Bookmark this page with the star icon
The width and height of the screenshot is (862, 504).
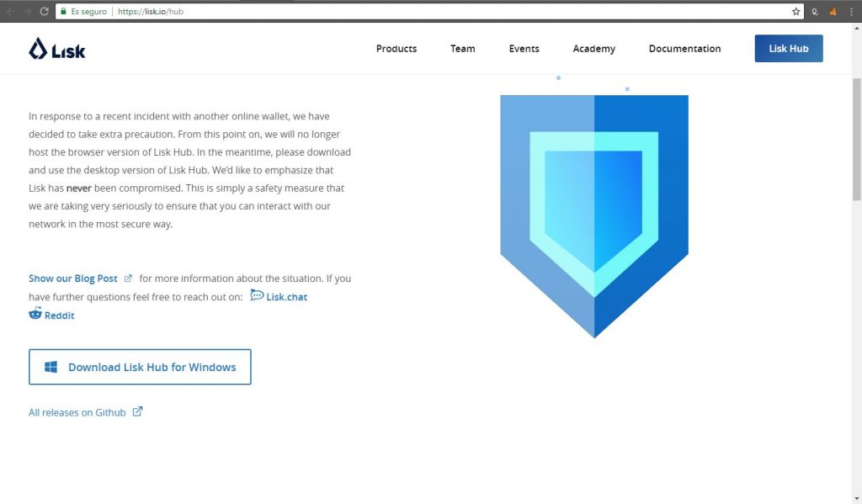pyautogui.click(x=795, y=11)
